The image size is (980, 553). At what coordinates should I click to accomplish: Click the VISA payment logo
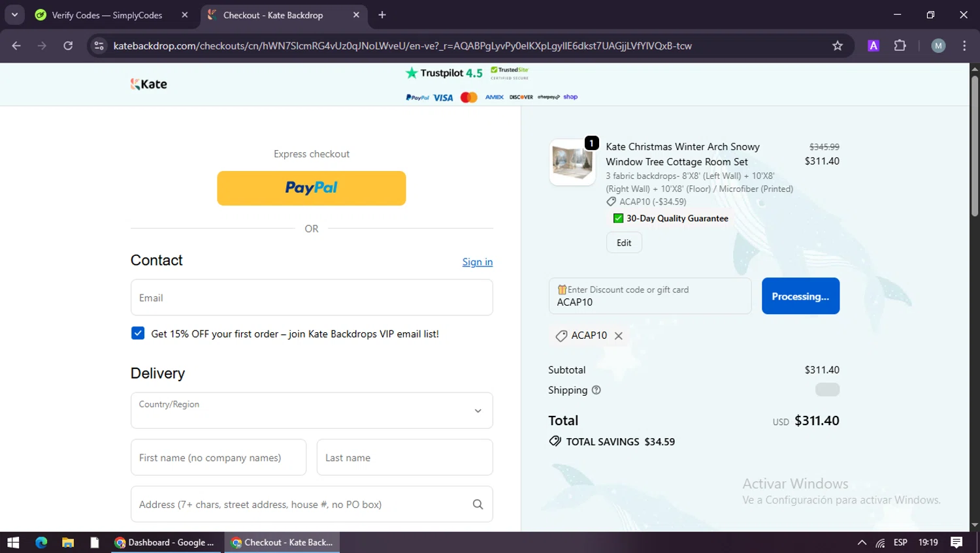[x=443, y=97]
